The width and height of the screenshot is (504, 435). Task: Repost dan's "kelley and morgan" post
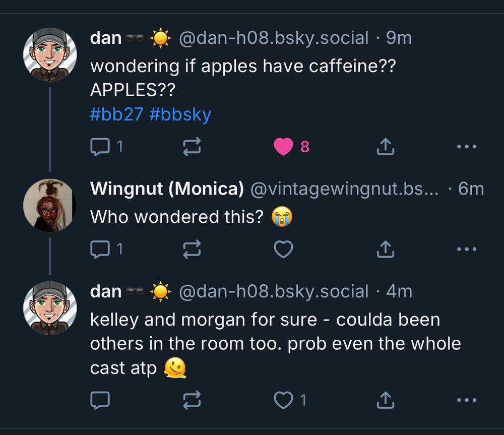click(x=192, y=400)
